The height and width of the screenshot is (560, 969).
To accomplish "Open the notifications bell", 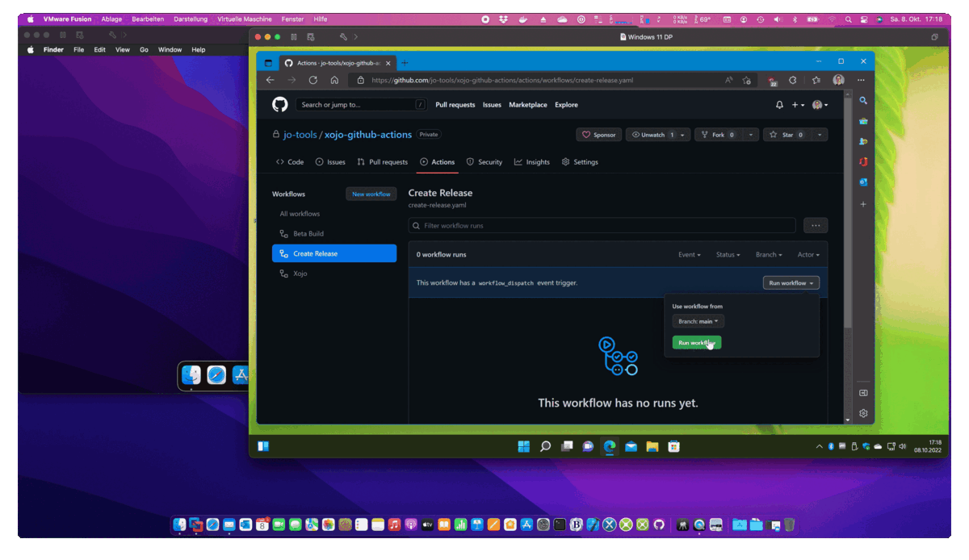I will click(779, 105).
